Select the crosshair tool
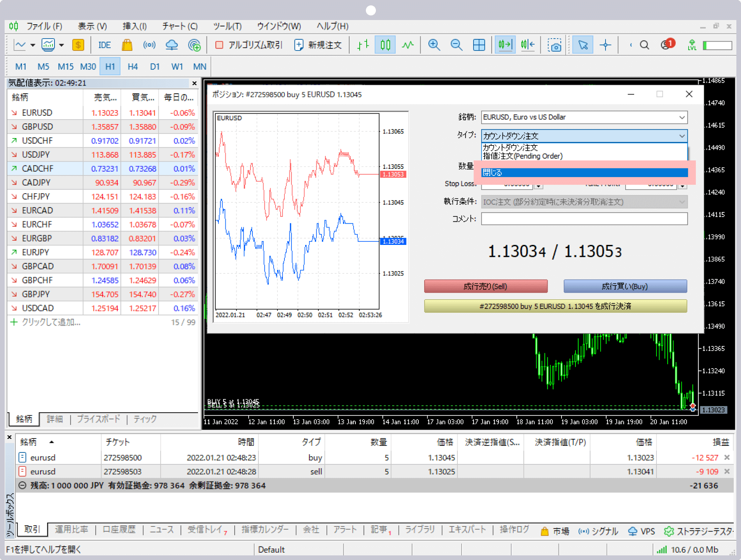This screenshot has height=560, width=741. click(x=606, y=45)
